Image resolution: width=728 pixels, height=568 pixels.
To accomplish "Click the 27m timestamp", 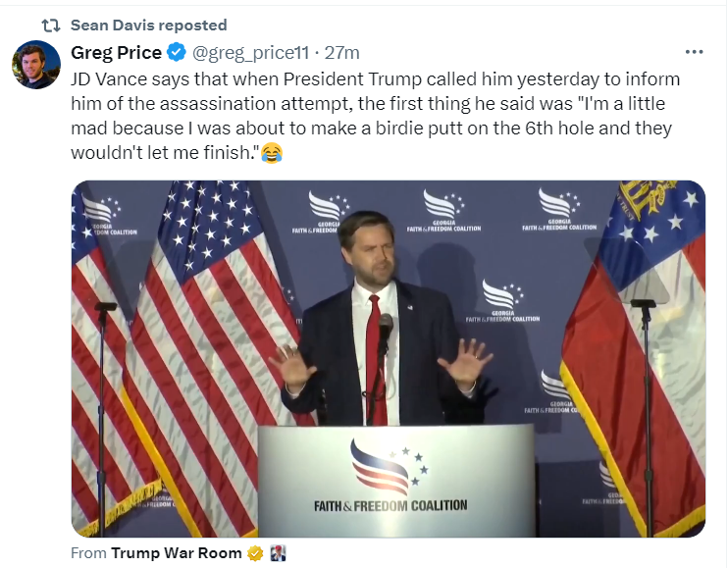I will (341, 53).
